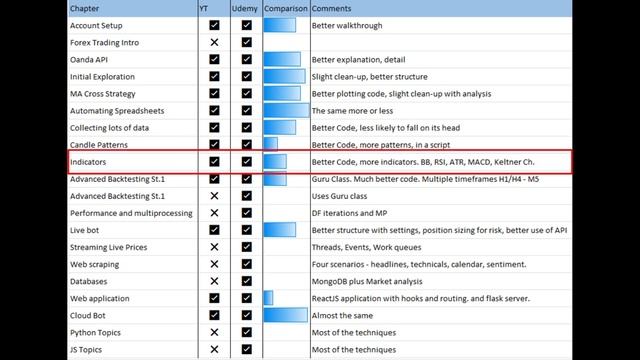
Task: Click the comparison data bar for Automating Spreadsheets
Action: click(x=287, y=111)
